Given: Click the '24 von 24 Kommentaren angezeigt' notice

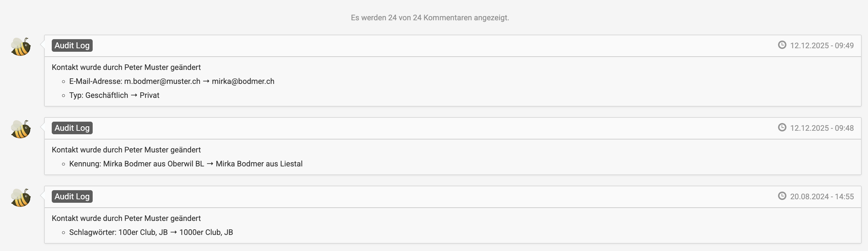Looking at the screenshot, I should (x=430, y=18).
